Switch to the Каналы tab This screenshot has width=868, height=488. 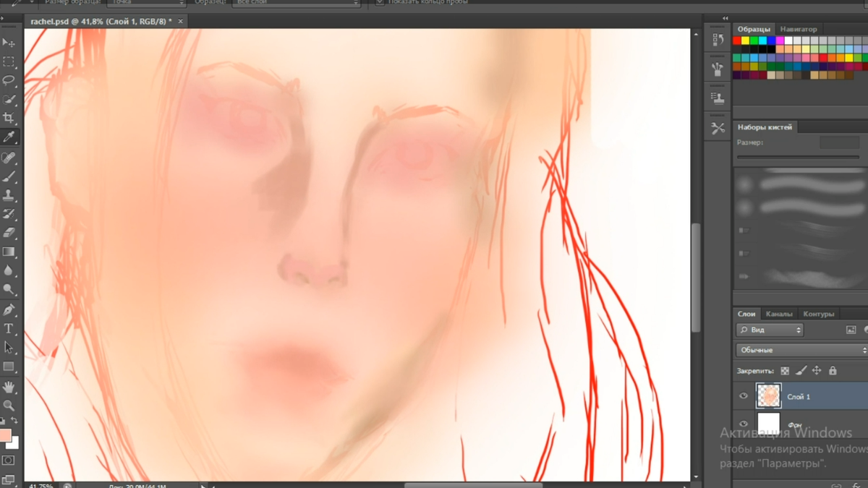[x=779, y=314]
